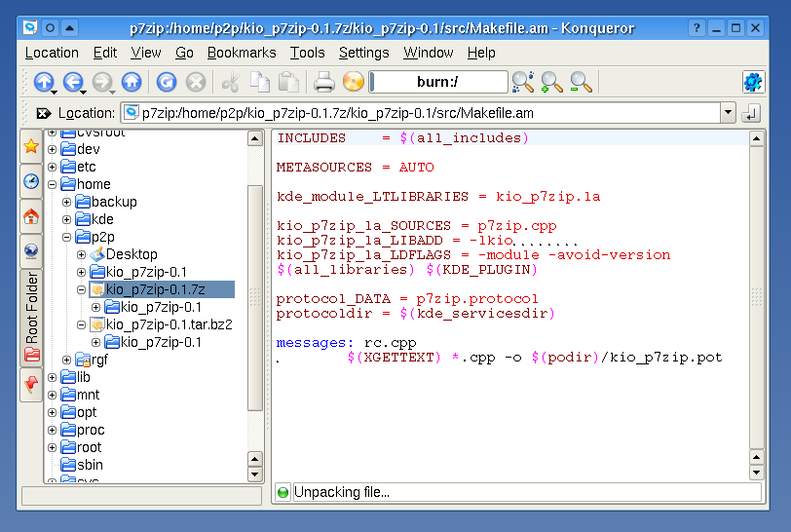Viewport: 791px width, 532px height.
Task: Open the View menu
Action: pos(146,53)
